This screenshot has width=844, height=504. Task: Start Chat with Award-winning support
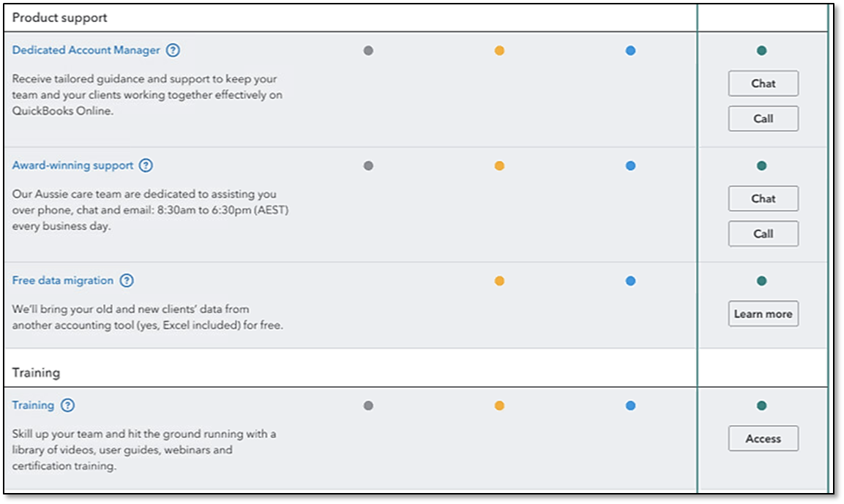click(x=763, y=198)
